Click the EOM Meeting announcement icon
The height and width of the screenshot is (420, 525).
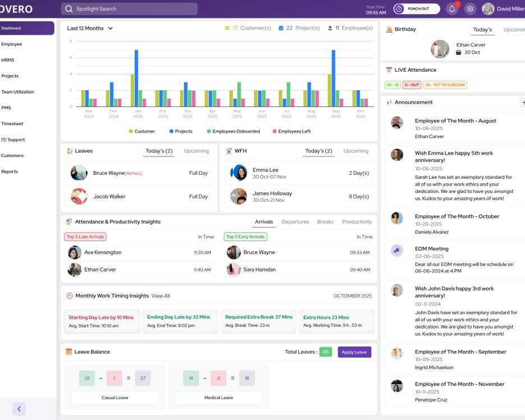point(397,250)
